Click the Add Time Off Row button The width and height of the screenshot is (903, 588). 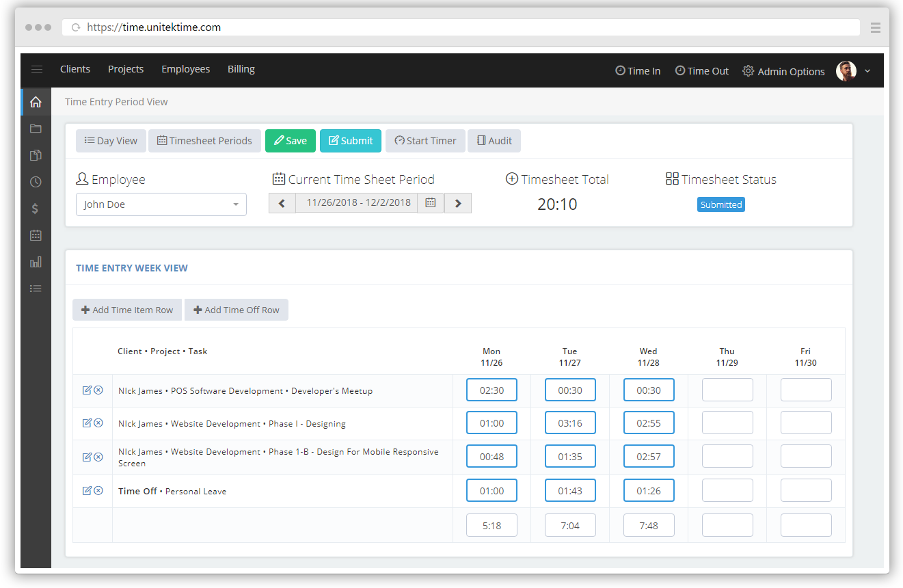[237, 310]
